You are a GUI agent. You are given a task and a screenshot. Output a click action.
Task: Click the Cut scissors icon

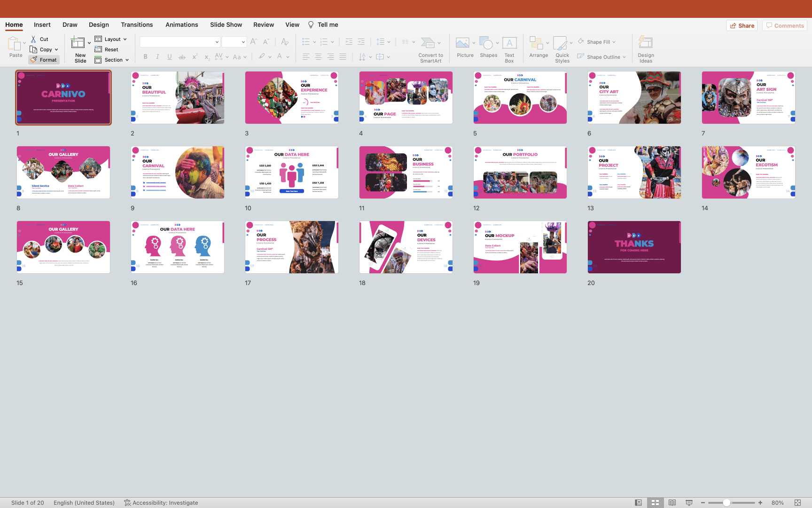coord(33,39)
